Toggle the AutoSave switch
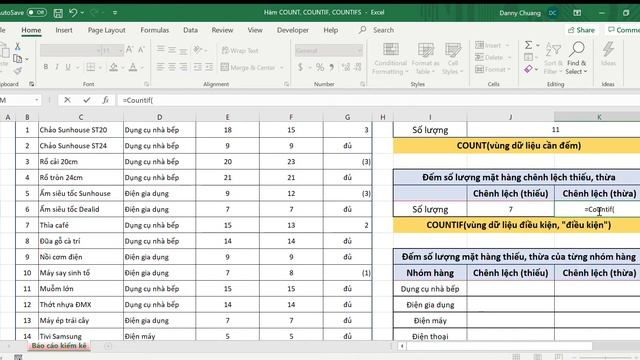This screenshot has height=360, width=640. click(36, 13)
